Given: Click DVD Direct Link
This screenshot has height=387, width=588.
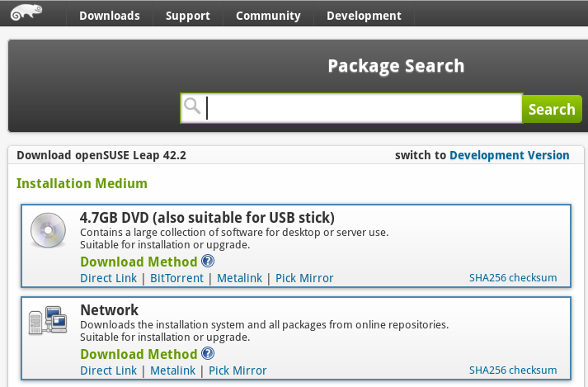Looking at the screenshot, I should pos(108,278).
